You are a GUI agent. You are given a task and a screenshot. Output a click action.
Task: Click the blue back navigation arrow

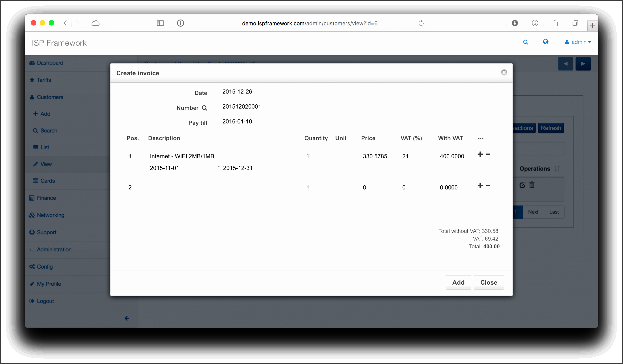[566, 64]
